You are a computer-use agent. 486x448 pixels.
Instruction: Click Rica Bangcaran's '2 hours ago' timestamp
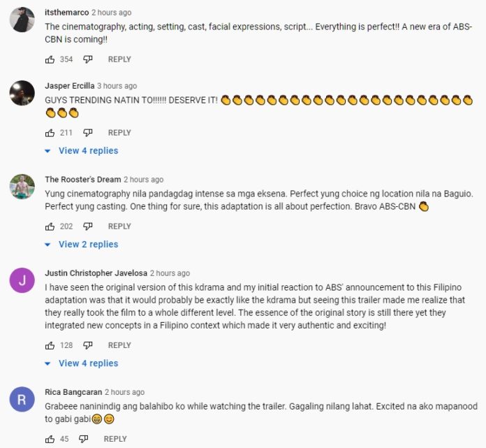pyautogui.click(x=125, y=392)
